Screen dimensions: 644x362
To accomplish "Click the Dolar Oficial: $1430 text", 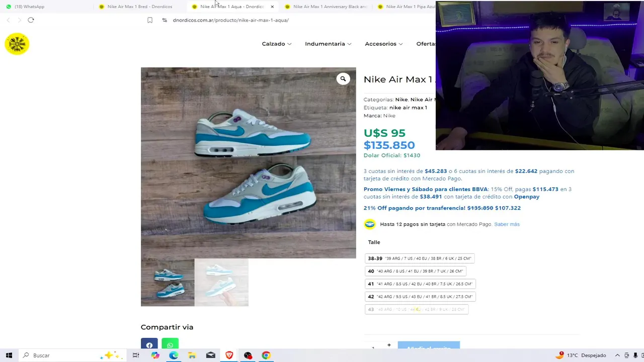I will tap(392, 155).
